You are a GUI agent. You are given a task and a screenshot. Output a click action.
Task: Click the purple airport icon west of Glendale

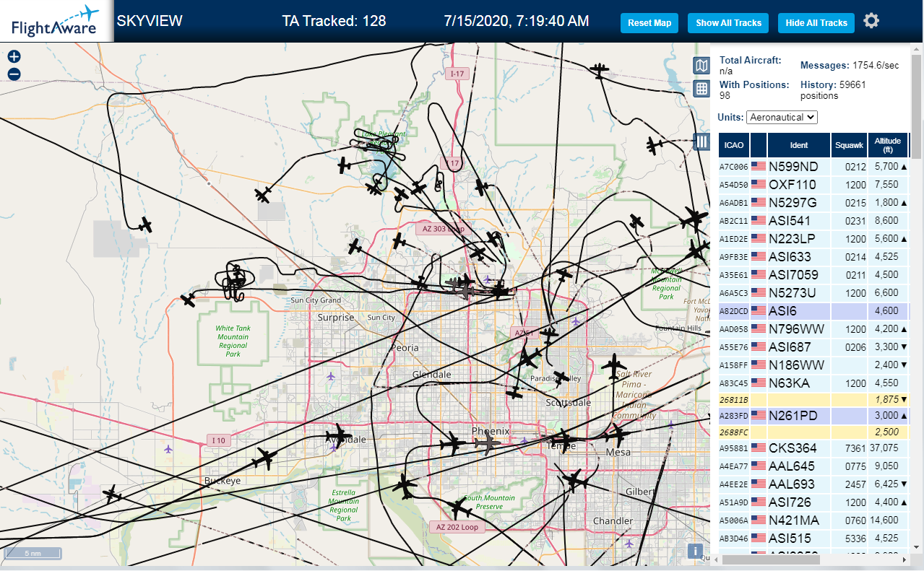tap(331, 375)
